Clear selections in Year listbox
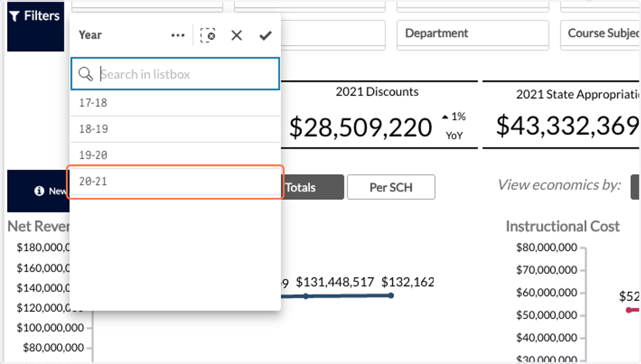The image size is (641, 364). pos(208,35)
